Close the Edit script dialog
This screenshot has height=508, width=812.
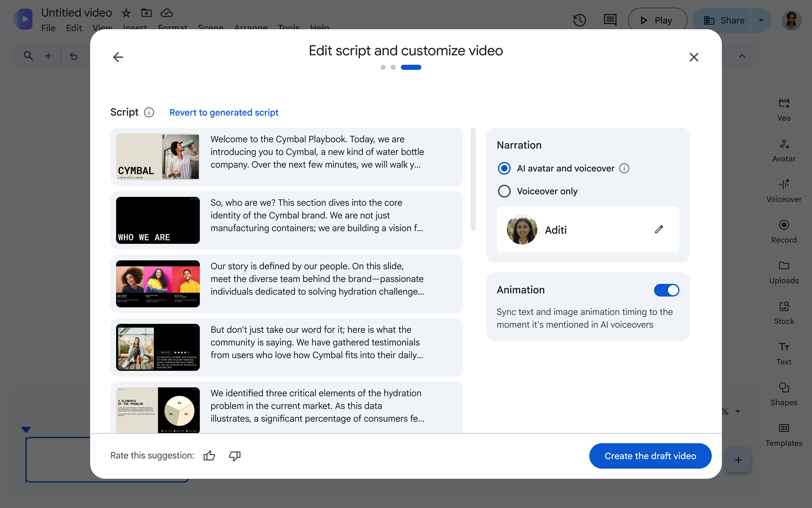694,57
